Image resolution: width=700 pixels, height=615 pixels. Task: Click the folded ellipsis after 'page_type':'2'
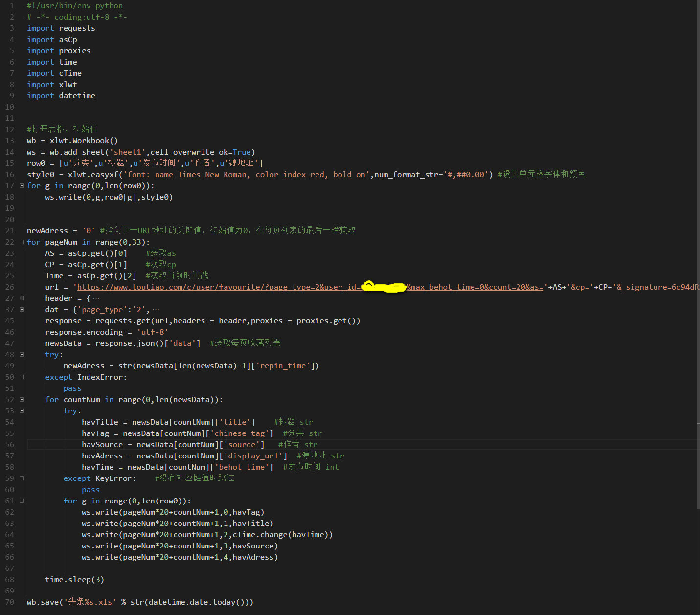tap(156, 310)
